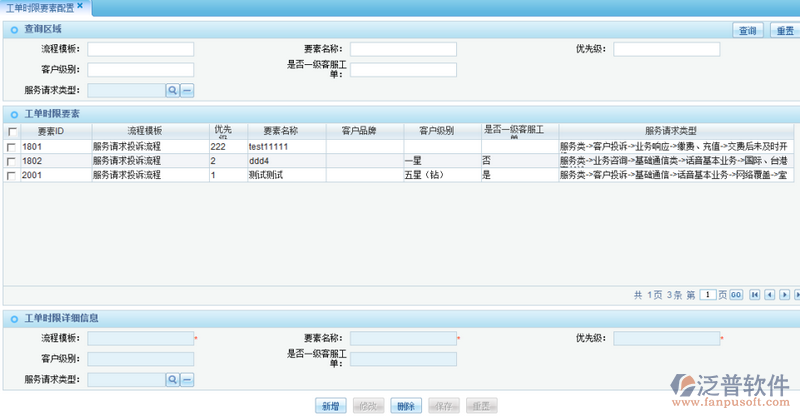Click the 新增 button

pyautogui.click(x=330, y=406)
